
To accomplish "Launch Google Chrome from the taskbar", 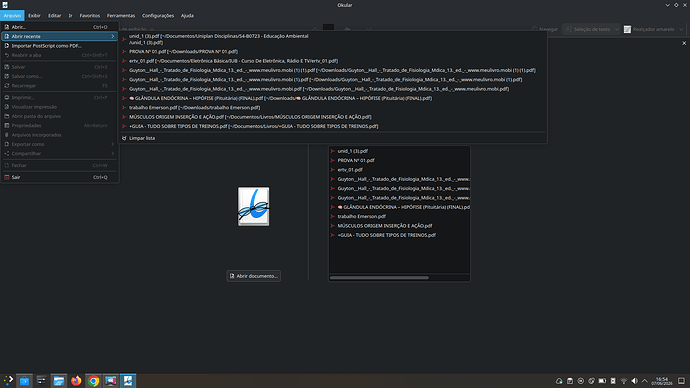I will (93, 381).
